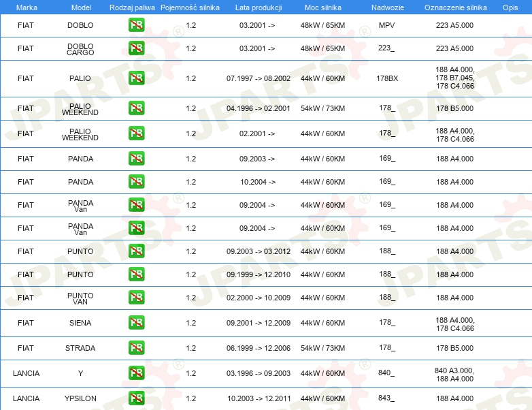Select the 840_ body code cell
This screenshot has width=532, height=410.
(386, 373)
